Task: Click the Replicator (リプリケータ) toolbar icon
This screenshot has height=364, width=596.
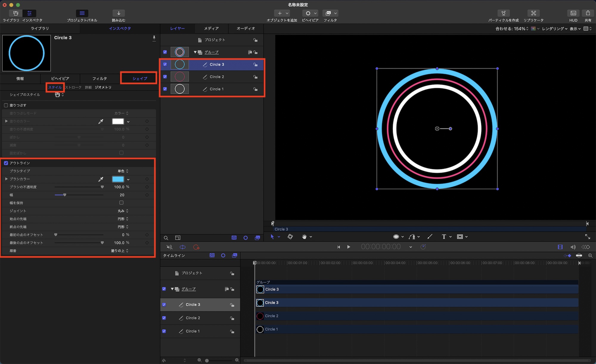Action: (x=533, y=13)
